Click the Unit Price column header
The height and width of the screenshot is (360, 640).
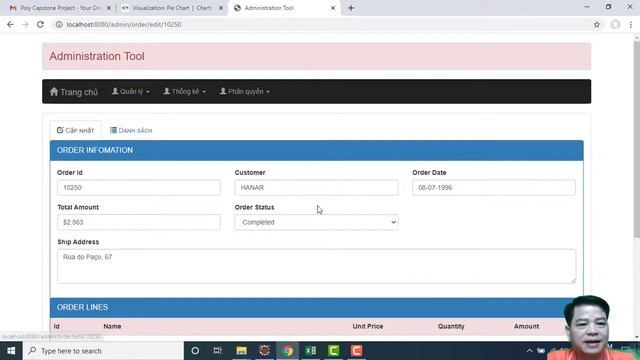pyautogui.click(x=368, y=327)
